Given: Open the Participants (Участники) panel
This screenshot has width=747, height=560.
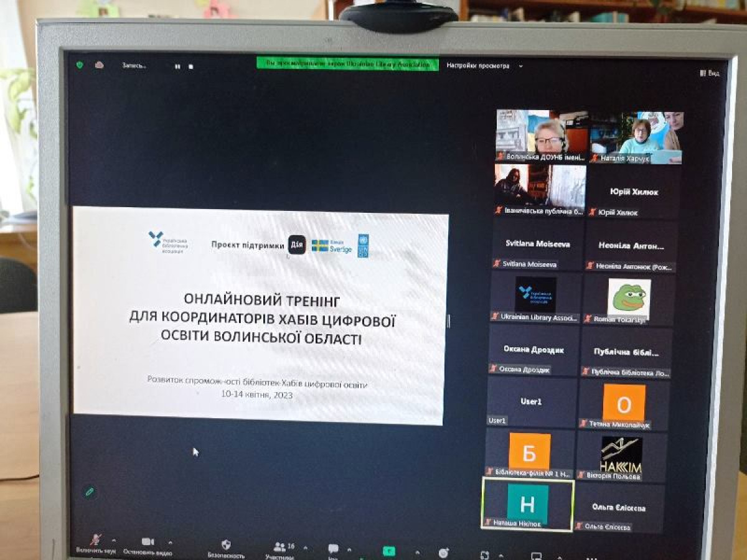Looking at the screenshot, I should [280, 547].
